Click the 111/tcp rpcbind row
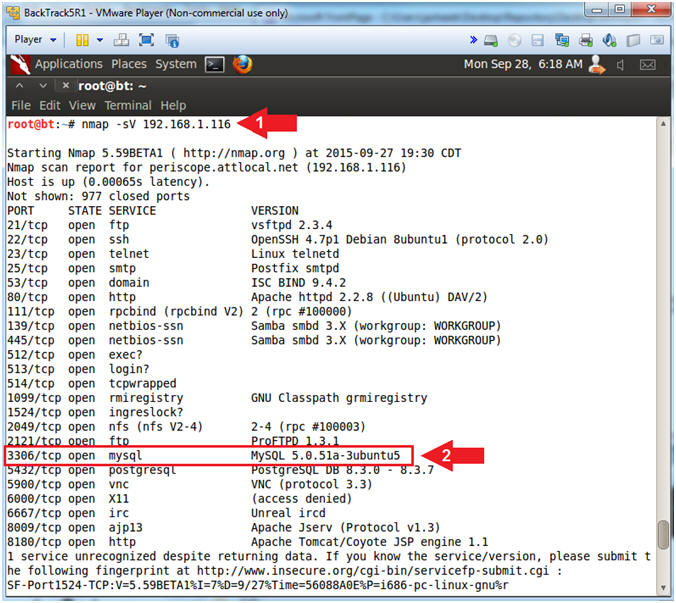The image size is (676, 603). (179, 312)
